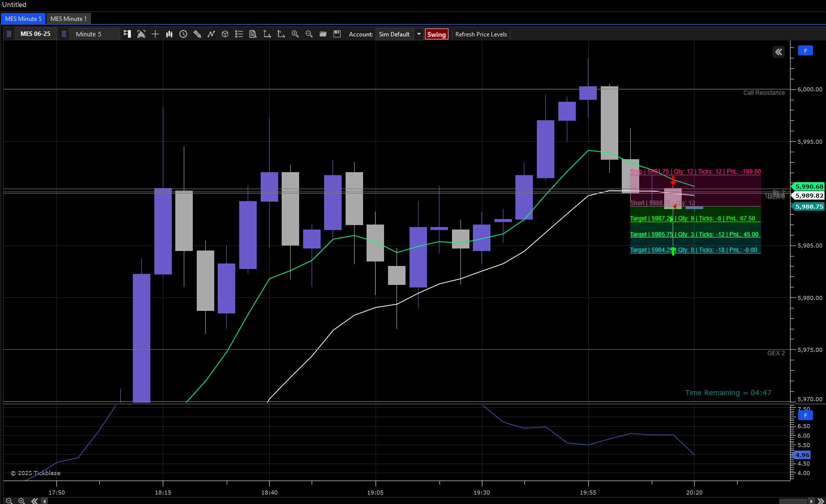Jump to chart start with double-left arrows

(x=34, y=501)
